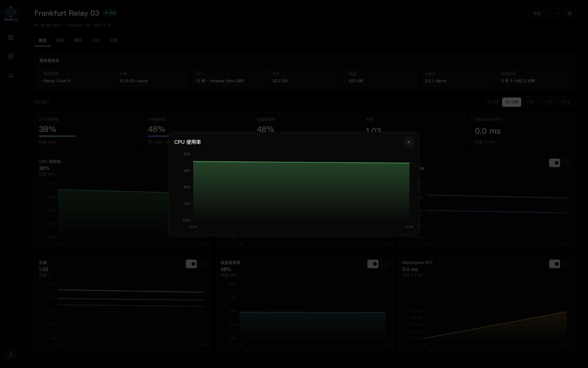The width and height of the screenshot is (588, 368).
Task: Expand the WebSocket RTT chart
Action: (566, 264)
